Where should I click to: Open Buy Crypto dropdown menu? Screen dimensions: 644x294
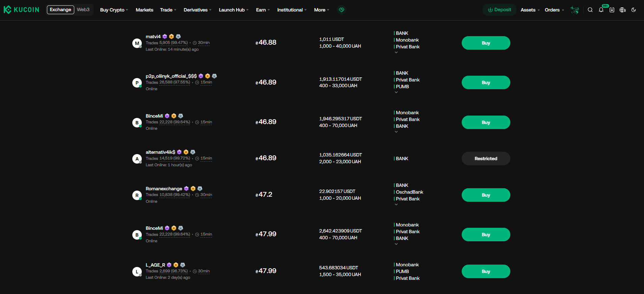coord(114,10)
